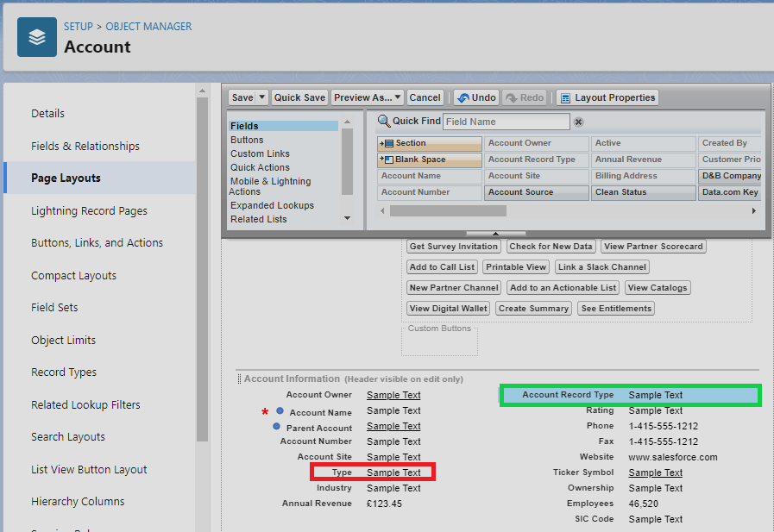The height and width of the screenshot is (532, 774).
Task: Open List View Button Layout
Action: coord(90,469)
